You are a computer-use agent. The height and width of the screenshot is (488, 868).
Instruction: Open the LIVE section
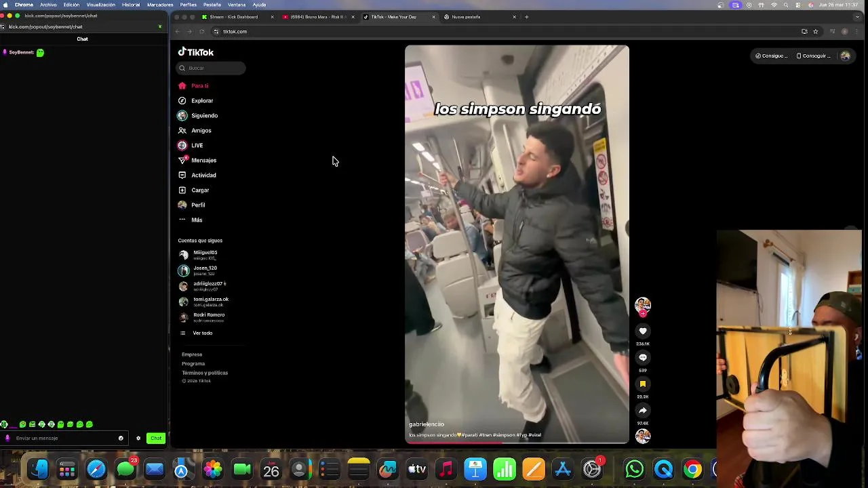coord(191,146)
